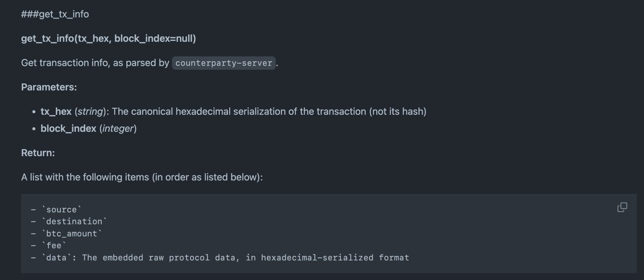Click the ###get_tx_info heading

coord(55,14)
